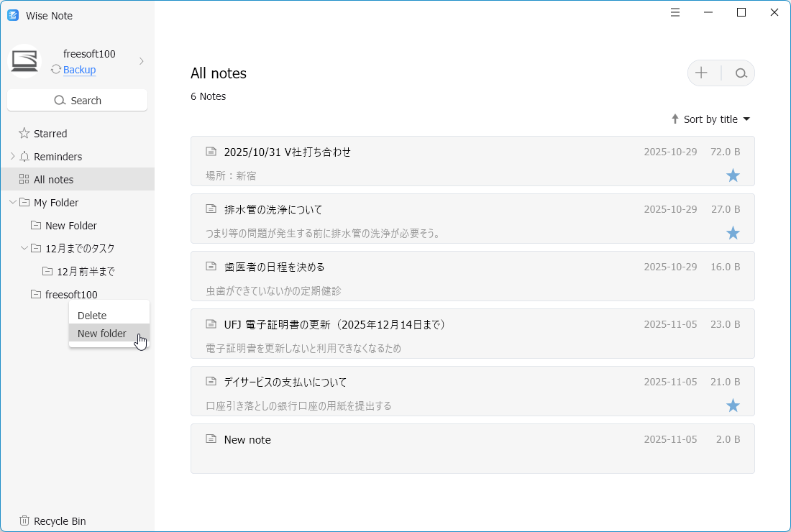Click the magnifier icon beside plus button

click(741, 73)
